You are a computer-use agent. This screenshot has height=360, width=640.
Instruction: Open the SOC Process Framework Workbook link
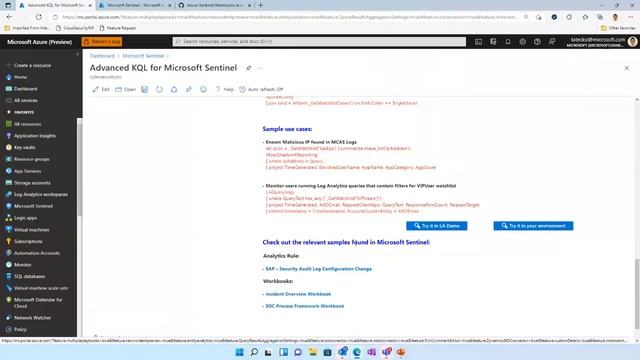pyautogui.click(x=304, y=306)
